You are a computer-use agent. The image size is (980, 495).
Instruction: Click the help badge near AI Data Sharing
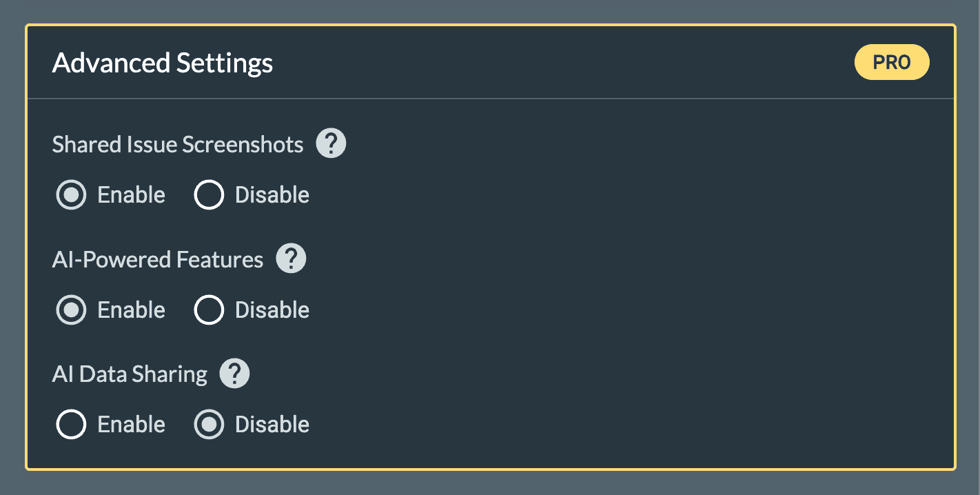click(x=234, y=373)
